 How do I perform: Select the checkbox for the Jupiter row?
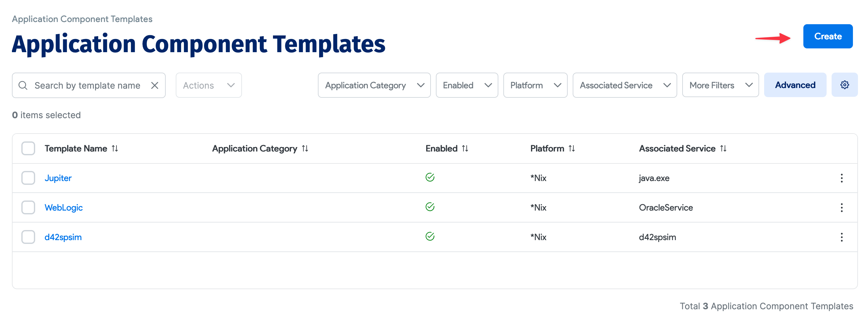click(x=28, y=178)
